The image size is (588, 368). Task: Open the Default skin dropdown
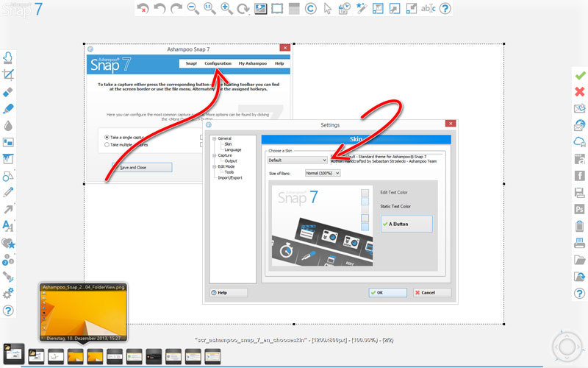point(298,160)
